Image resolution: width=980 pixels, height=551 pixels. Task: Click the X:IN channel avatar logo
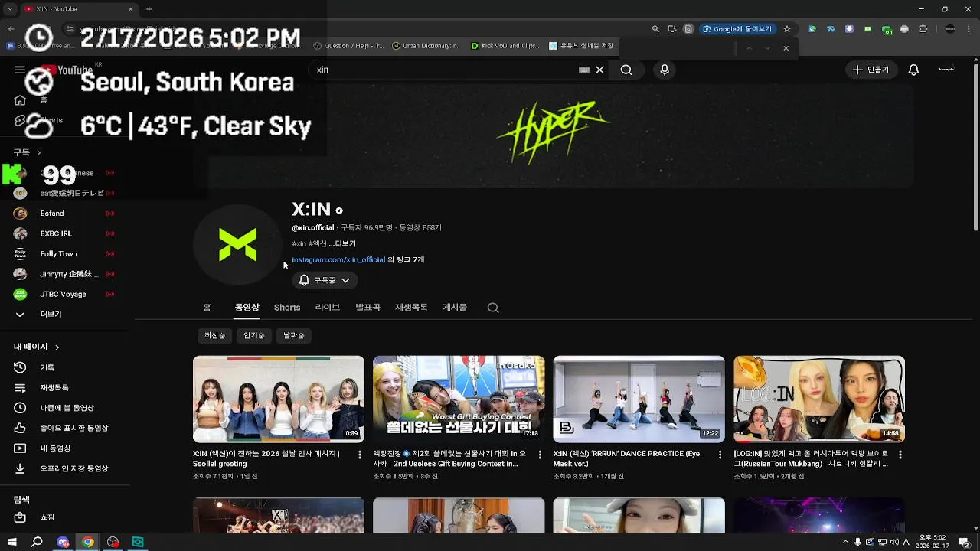pos(237,245)
